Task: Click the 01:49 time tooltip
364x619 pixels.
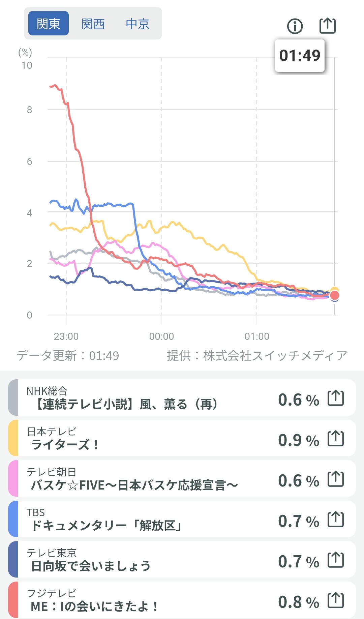Action: point(300,56)
